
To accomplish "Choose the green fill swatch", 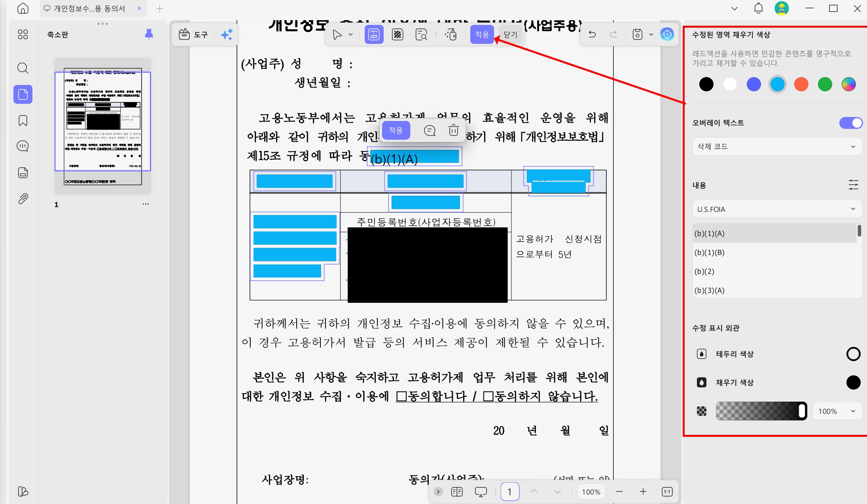I will pyautogui.click(x=825, y=84).
